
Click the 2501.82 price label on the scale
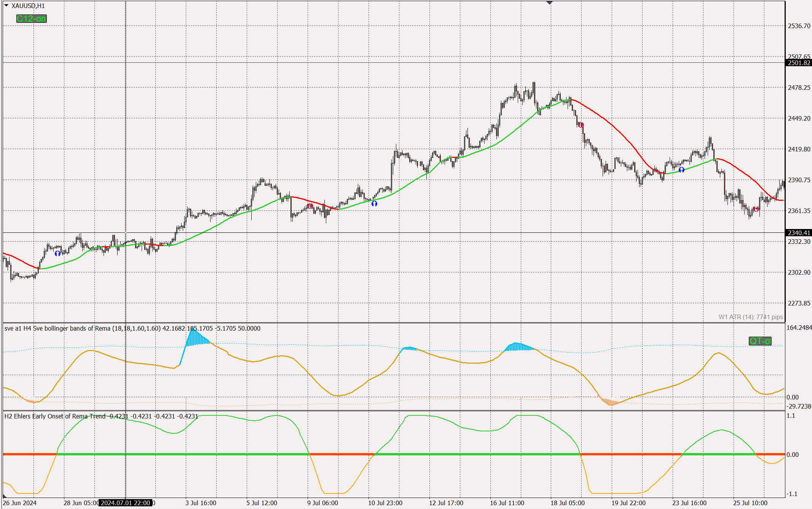(799, 63)
